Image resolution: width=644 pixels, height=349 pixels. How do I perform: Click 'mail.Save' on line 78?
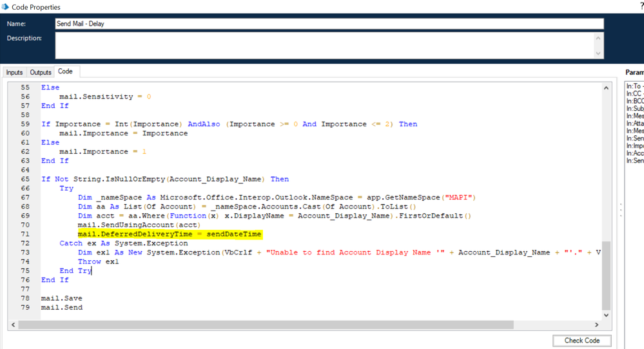[62, 298]
